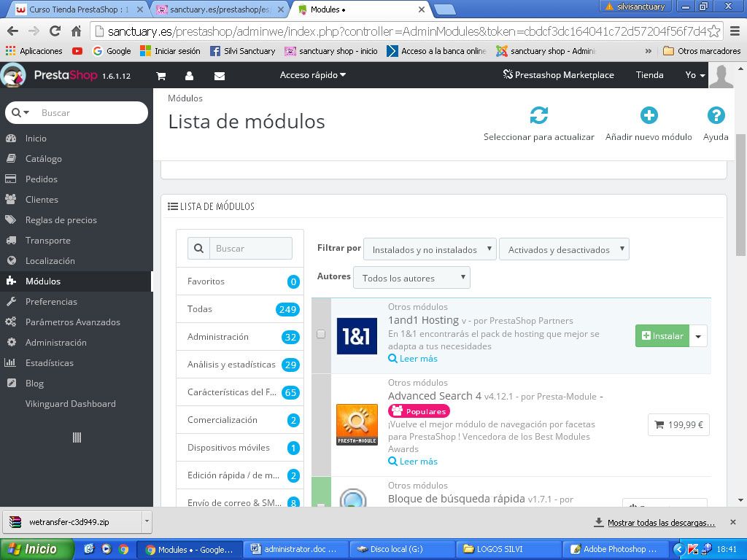Open the messages envelope icon in header
Viewport: 747px width, 560px height.
tap(219, 76)
